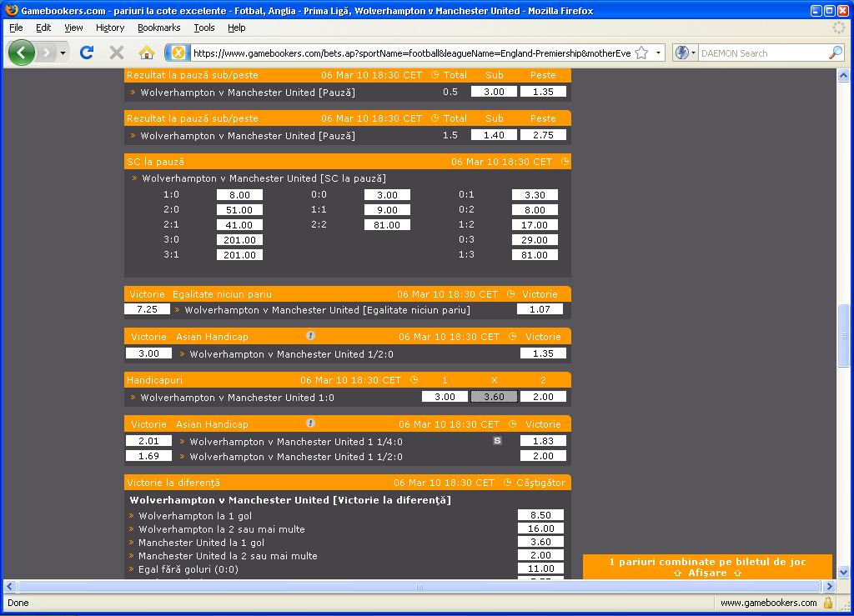Click the scroll-down arrow of the vertical scrollbar
Viewport: 854px width, 616px height.
click(x=843, y=573)
